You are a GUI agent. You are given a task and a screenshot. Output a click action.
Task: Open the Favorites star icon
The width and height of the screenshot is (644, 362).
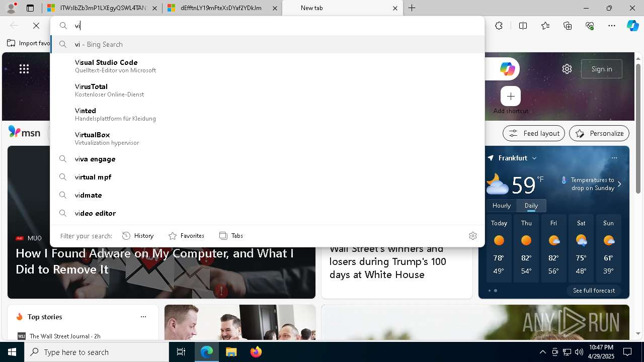545,26
